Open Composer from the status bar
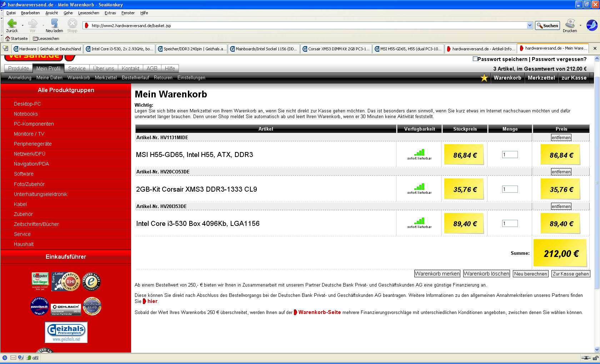The height and width of the screenshot is (364, 600). [x=21, y=358]
